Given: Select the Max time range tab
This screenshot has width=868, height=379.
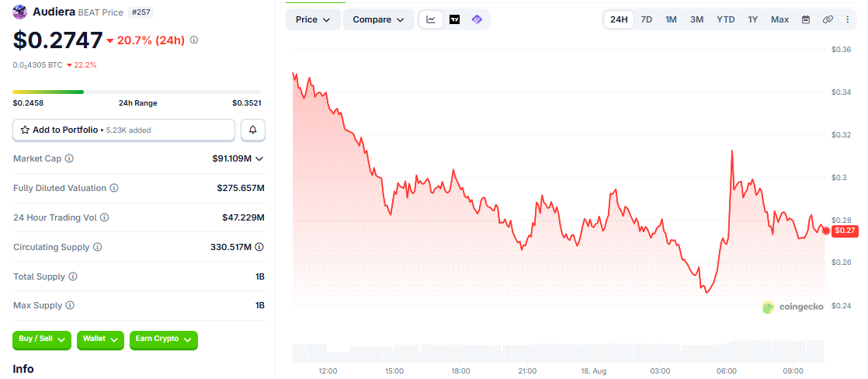Looking at the screenshot, I should click(780, 19).
